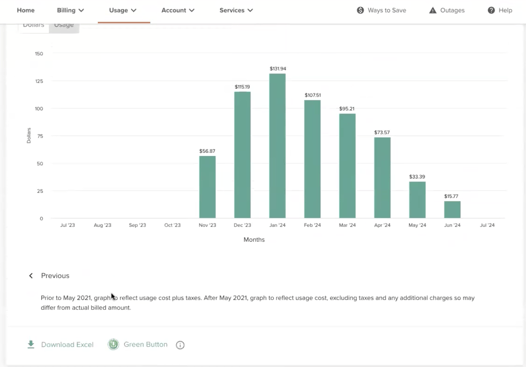Click the Outages warning triangle icon
This screenshot has width=526, height=367.
433,10
